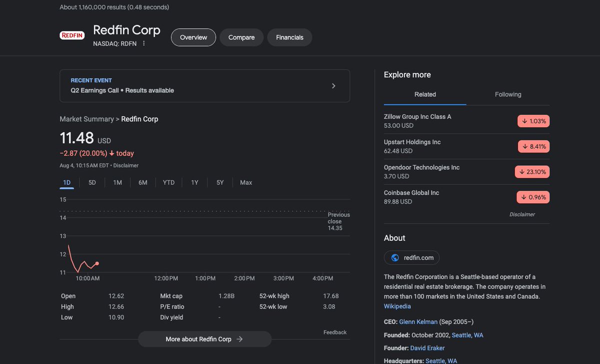Image resolution: width=600 pixels, height=364 pixels.
Task: Click the About heading
Action: coord(394,238)
